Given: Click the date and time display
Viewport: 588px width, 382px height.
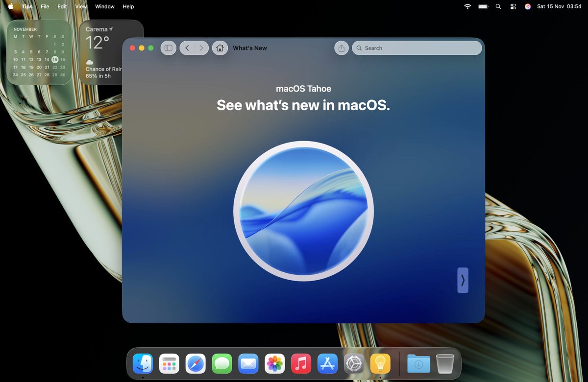Looking at the screenshot, I should coord(559,6).
